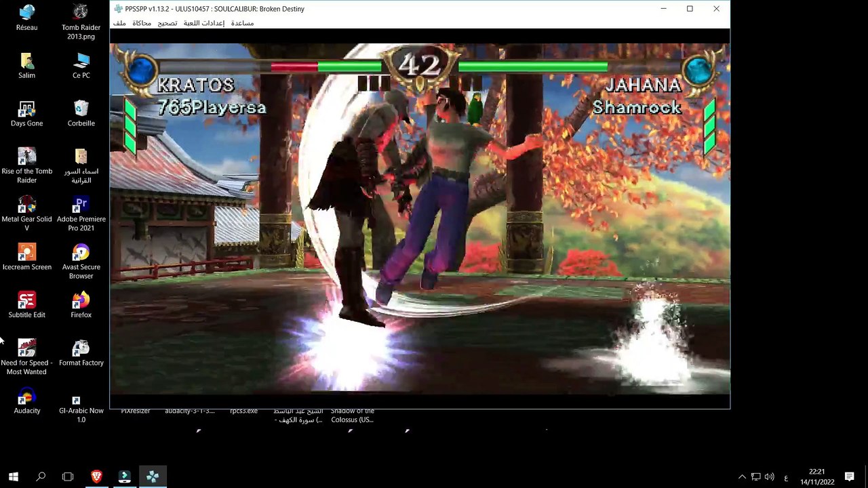868x488 pixels.
Task: Select the Format Factory shortcut icon
Action: coord(81,353)
